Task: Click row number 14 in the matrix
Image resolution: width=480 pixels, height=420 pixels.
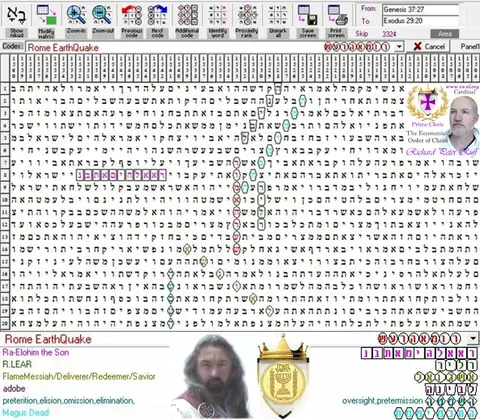Action: point(5,249)
